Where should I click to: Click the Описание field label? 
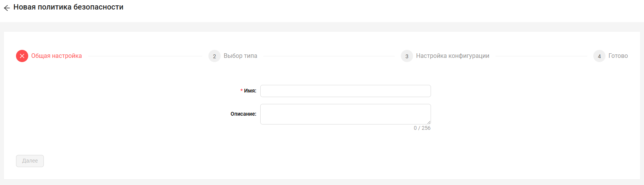pos(244,114)
